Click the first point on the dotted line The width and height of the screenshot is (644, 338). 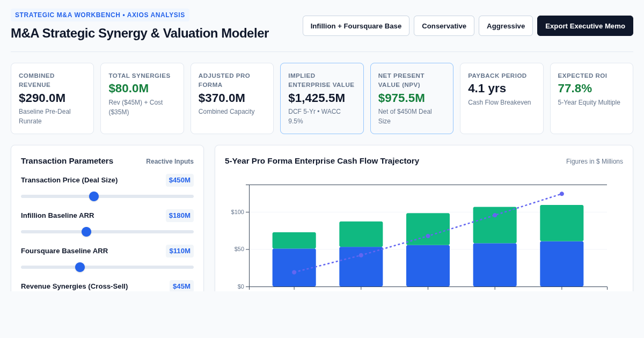click(294, 272)
